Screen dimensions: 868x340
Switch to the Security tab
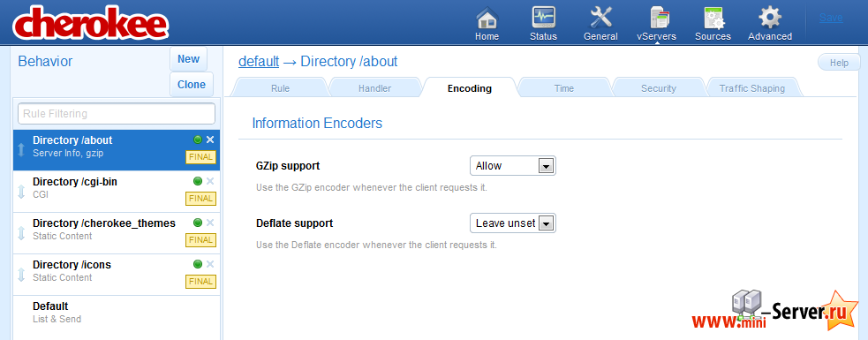point(659,88)
